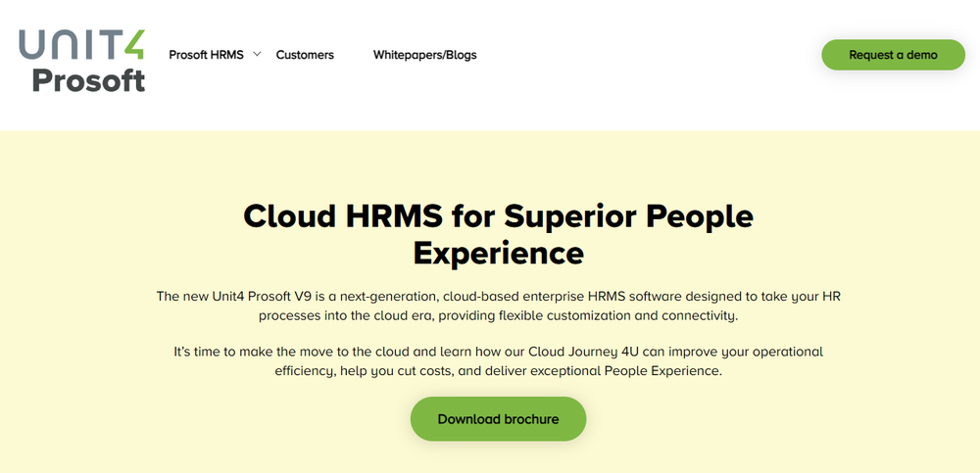Select the Cloud HRMS for Superior People Experience heading
Image resolution: width=980 pixels, height=473 pixels.
point(498,234)
